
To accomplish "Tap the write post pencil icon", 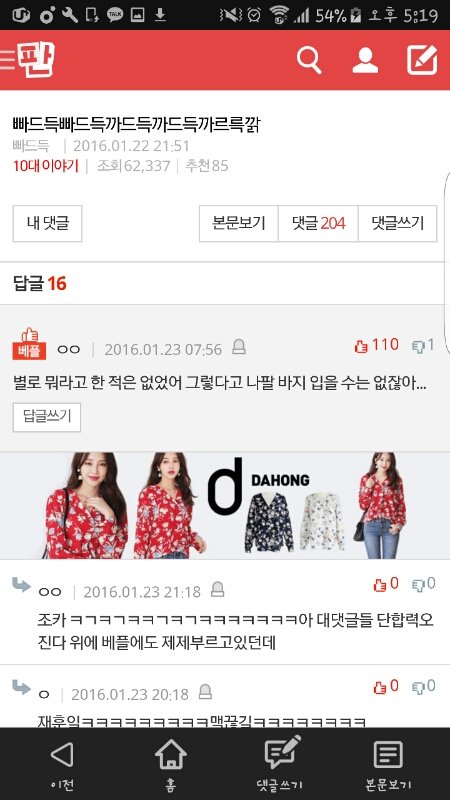I will (x=422, y=60).
